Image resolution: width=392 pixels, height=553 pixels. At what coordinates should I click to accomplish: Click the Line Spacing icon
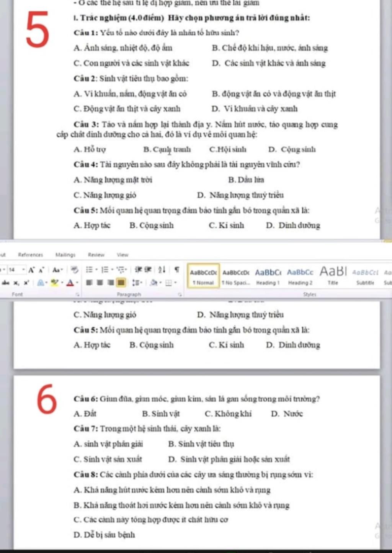tap(135, 283)
